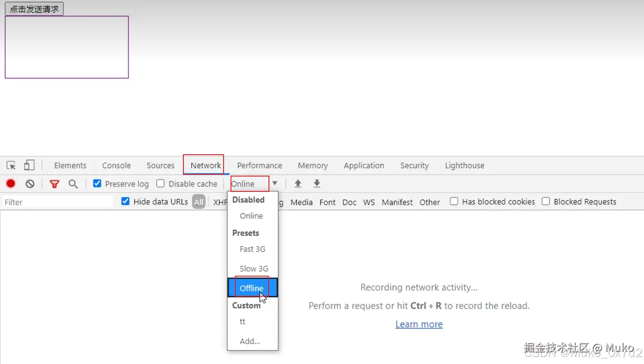Select Online in the throttling menu
The width and height of the screenshot is (644, 364).
(x=252, y=216)
